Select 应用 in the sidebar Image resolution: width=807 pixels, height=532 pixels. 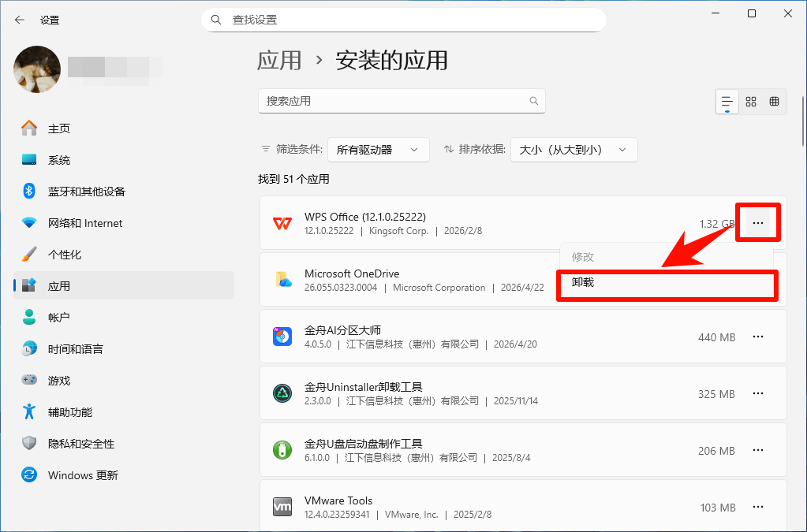pos(124,286)
